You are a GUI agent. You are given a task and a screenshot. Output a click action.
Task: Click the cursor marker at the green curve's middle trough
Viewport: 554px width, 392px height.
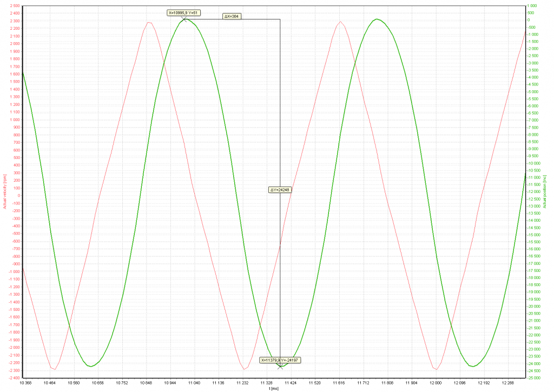tap(280, 367)
